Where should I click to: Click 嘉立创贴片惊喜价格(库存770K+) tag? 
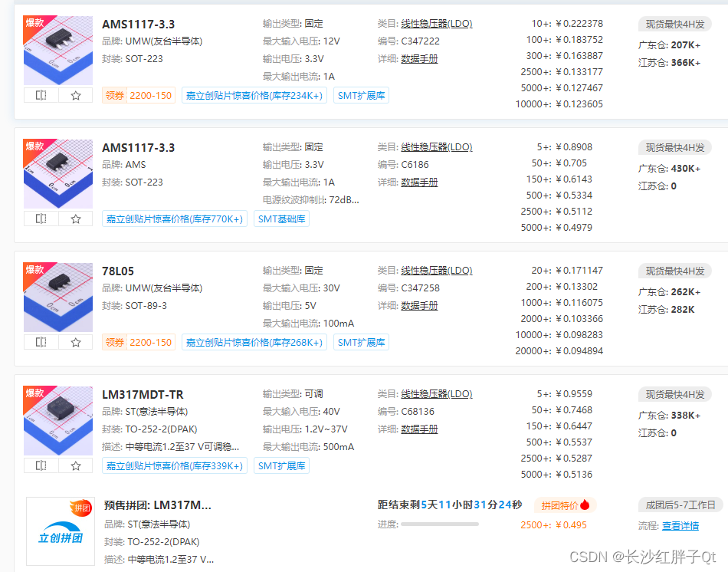pyautogui.click(x=175, y=219)
